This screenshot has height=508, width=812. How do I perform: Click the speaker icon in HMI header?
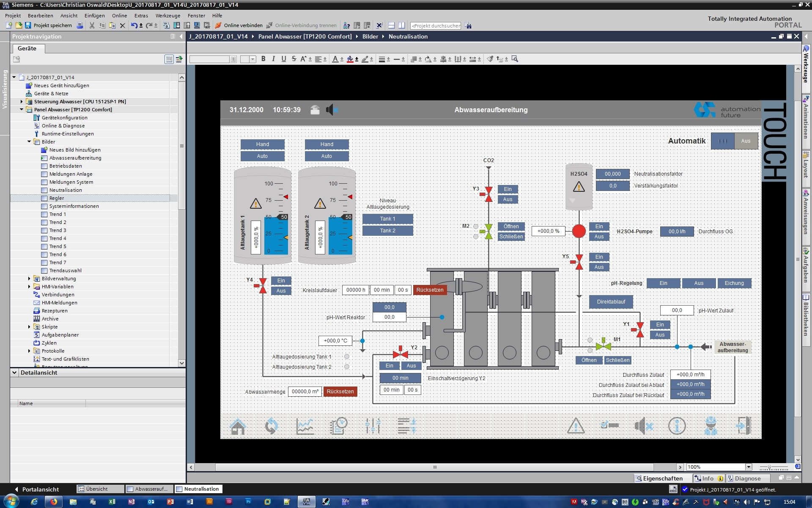[332, 110]
